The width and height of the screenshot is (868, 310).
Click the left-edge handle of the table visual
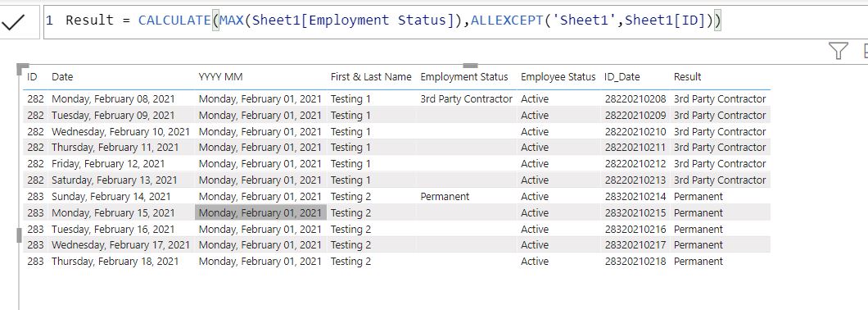(x=20, y=235)
